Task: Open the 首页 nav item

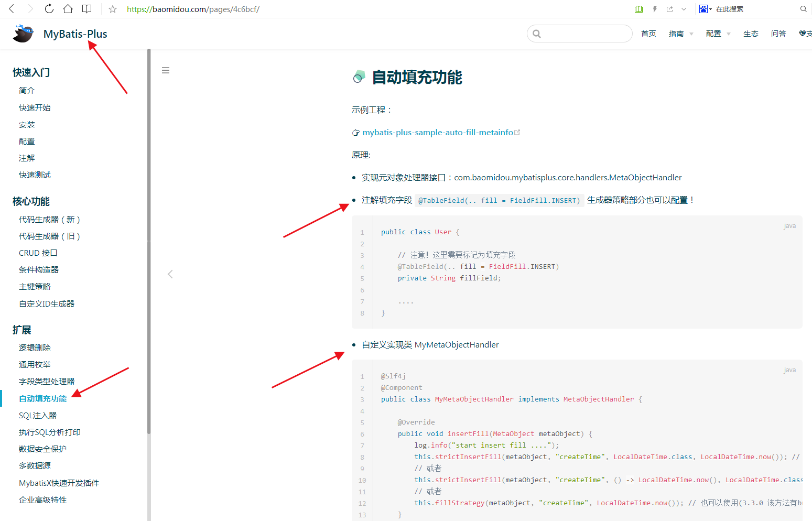Action: [x=648, y=34]
